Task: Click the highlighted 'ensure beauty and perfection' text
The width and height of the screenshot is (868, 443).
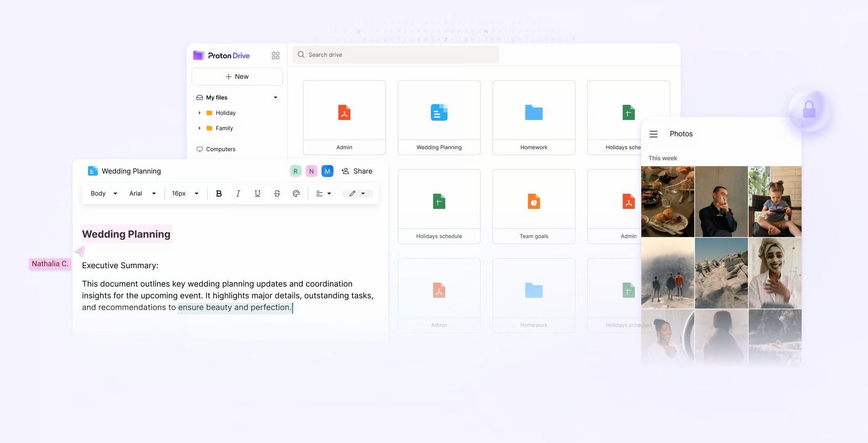Action: [x=234, y=307]
